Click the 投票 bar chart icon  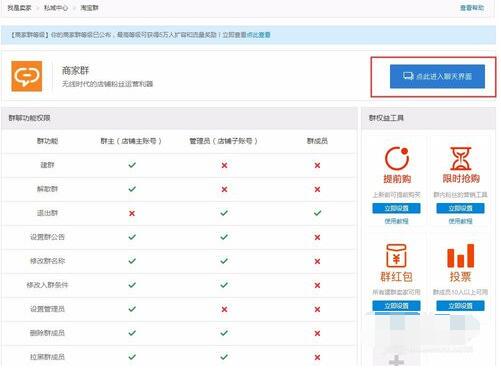460,255
